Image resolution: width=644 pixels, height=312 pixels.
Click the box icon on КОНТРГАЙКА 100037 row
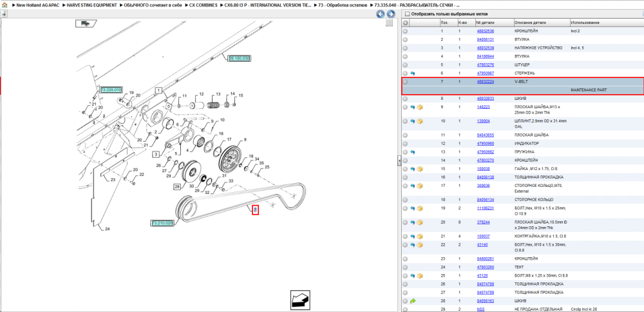[x=420, y=237]
